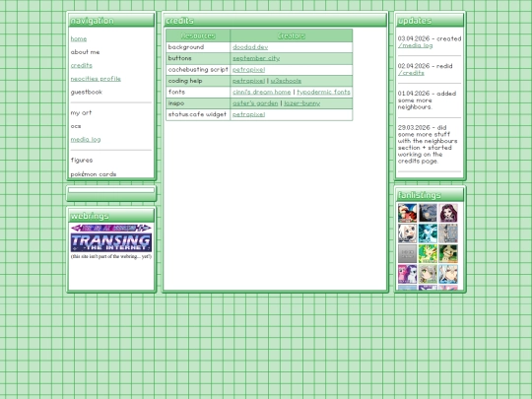The height and width of the screenshot is (399, 532).
Task: Click the /media log link in updates
Action: pyautogui.click(x=416, y=45)
